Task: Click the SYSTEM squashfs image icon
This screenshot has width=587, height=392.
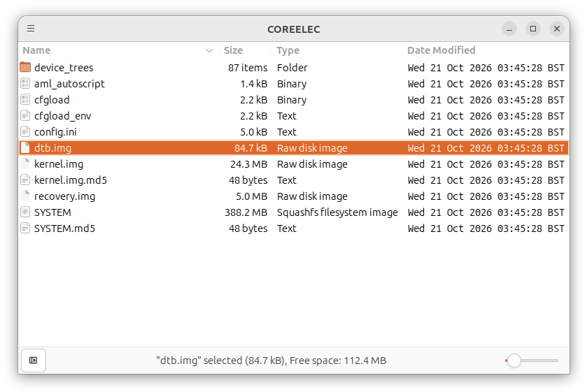Action: point(25,212)
